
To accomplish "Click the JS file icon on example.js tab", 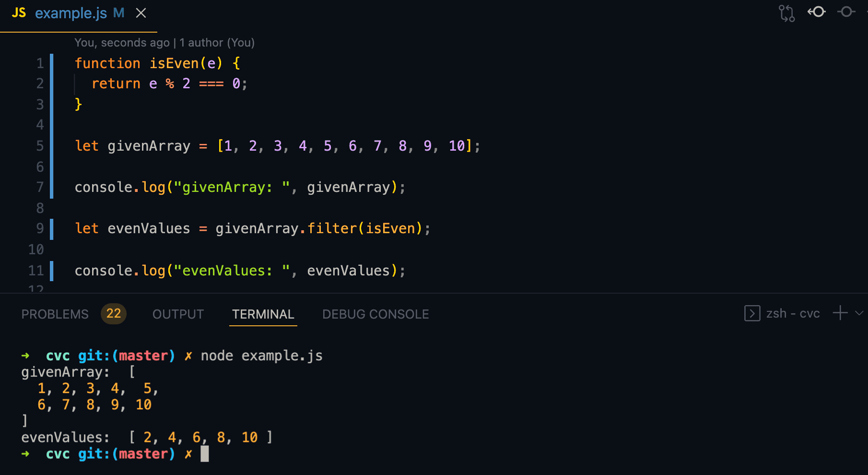I will [19, 13].
